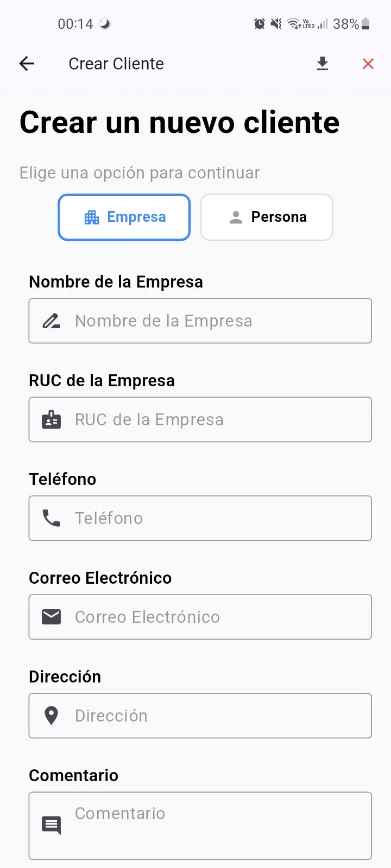Select the Empresa option
Viewport: 391px width, 868px height.
coord(124,217)
